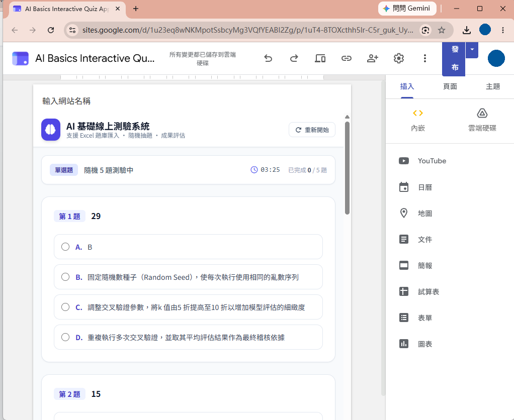The image size is (514, 420).
Task: Click the 已完成 0 / 5 題 progress text
Action: pyautogui.click(x=307, y=170)
